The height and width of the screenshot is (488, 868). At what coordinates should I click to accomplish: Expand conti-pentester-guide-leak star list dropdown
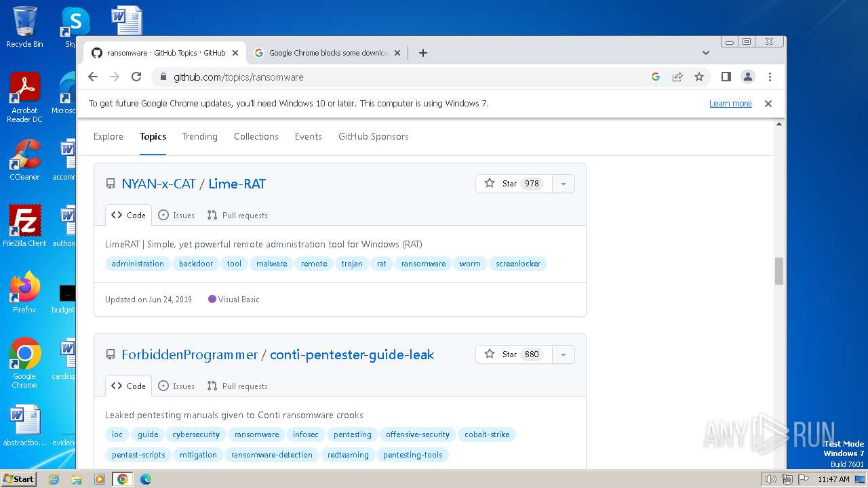coord(564,354)
